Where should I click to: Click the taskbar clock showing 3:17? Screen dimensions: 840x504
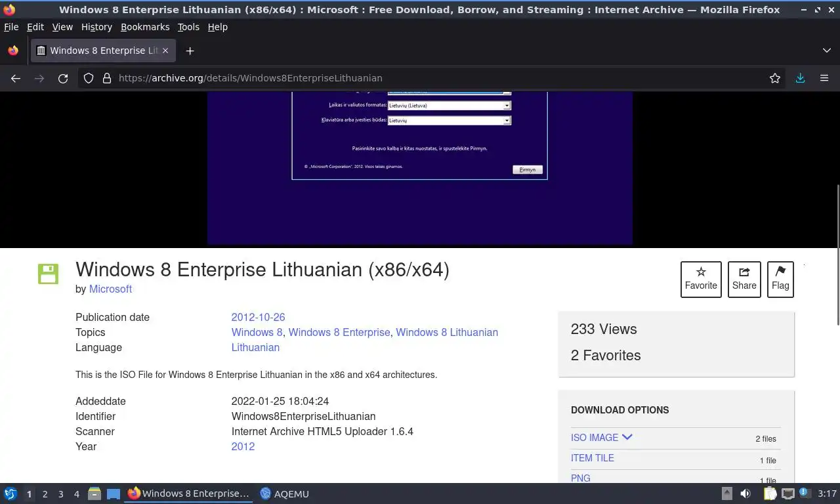(x=827, y=493)
